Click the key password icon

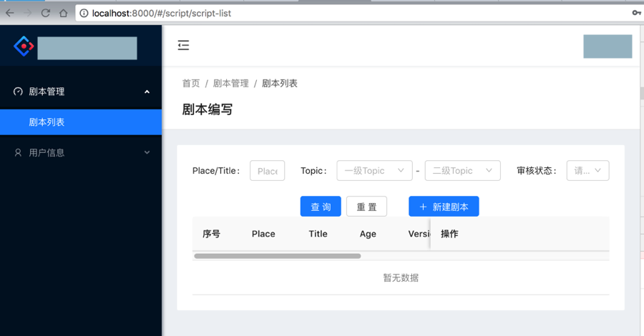tap(637, 13)
